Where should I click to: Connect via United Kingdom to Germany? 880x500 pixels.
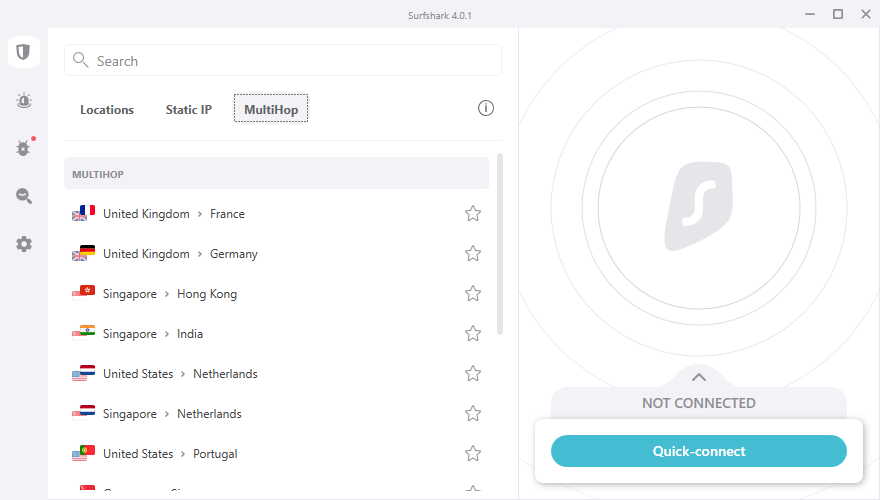point(180,254)
